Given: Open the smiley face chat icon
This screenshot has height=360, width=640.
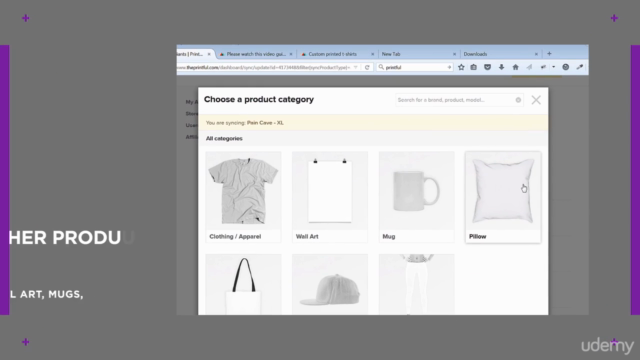Looking at the screenshot, I should pyautogui.click(x=566, y=67).
